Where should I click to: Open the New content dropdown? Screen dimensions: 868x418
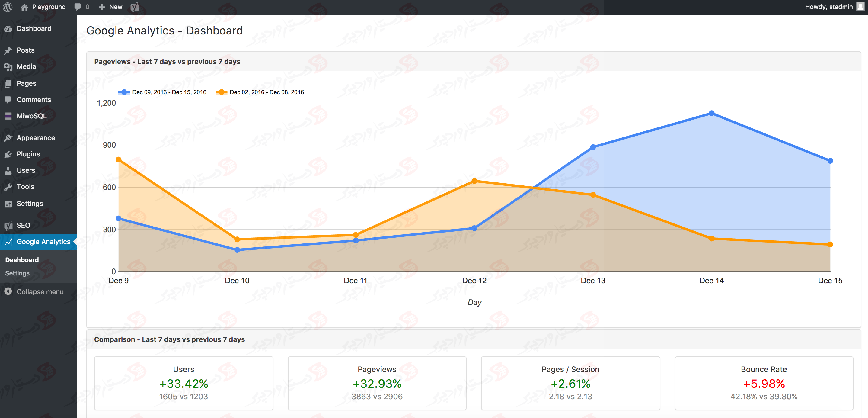(x=110, y=7)
